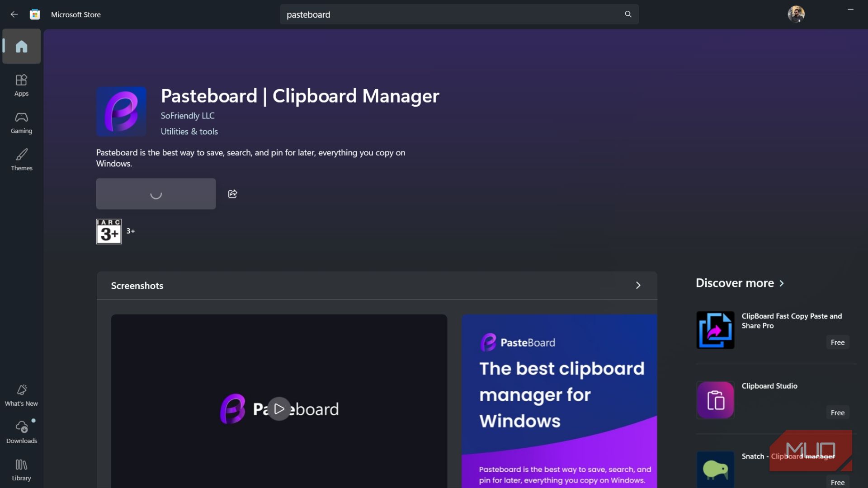Screen dimensions: 868x488
Task: Click the Pasteboard | Clipboard Manager title
Action: [300, 96]
